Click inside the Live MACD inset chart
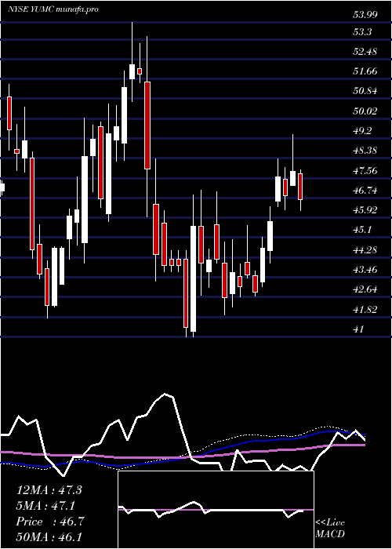 coord(216,510)
